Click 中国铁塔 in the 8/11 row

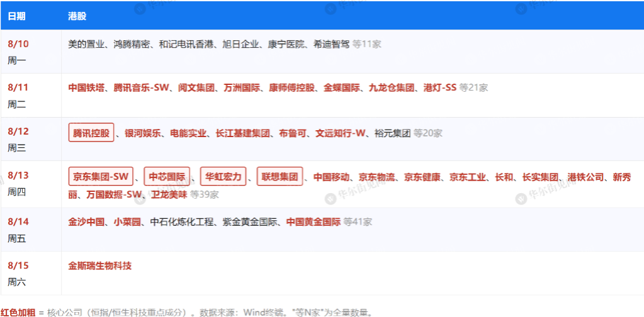coord(86,88)
